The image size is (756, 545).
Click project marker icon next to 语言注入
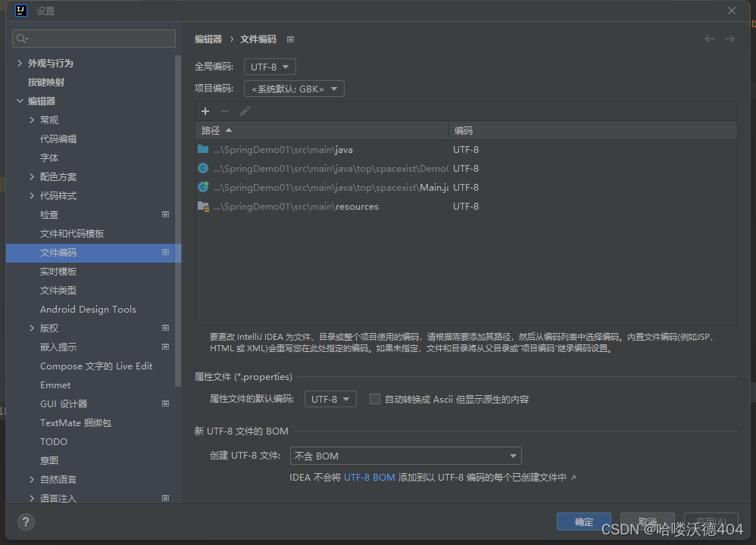click(x=165, y=498)
